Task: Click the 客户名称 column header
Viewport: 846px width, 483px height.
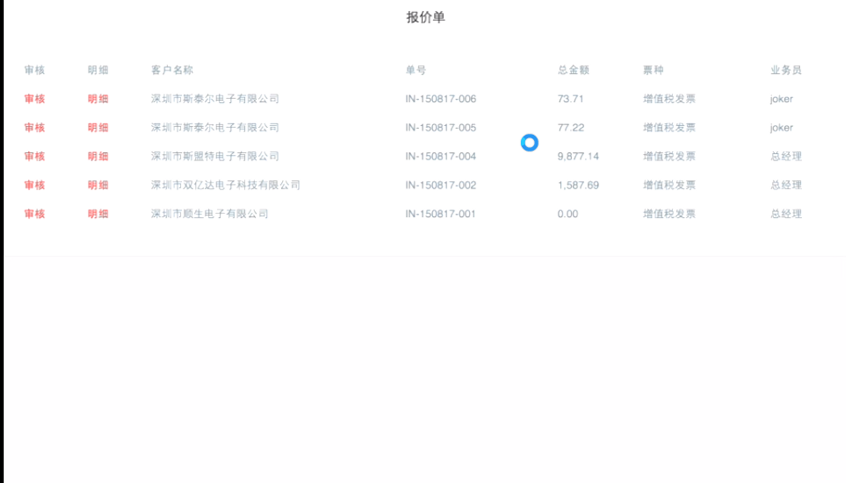Action: click(x=172, y=70)
